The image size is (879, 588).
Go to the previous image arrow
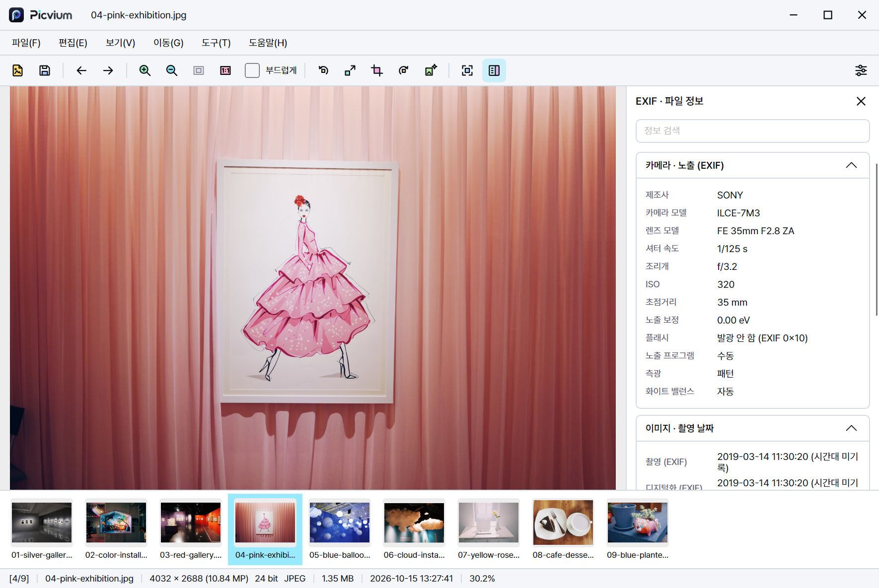[81, 70]
